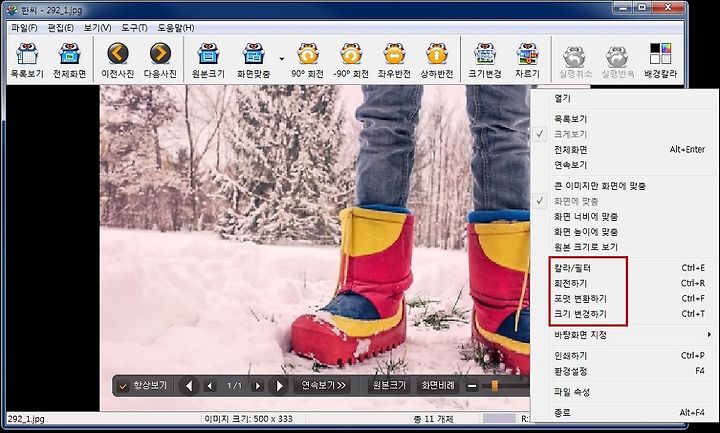Click the 실행취소 undo icon
The height and width of the screenshot is (433, 720).
(575, 60)
